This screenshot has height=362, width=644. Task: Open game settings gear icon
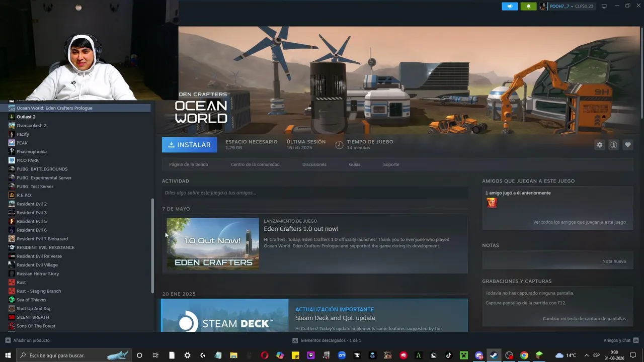(x=600, y=145)
